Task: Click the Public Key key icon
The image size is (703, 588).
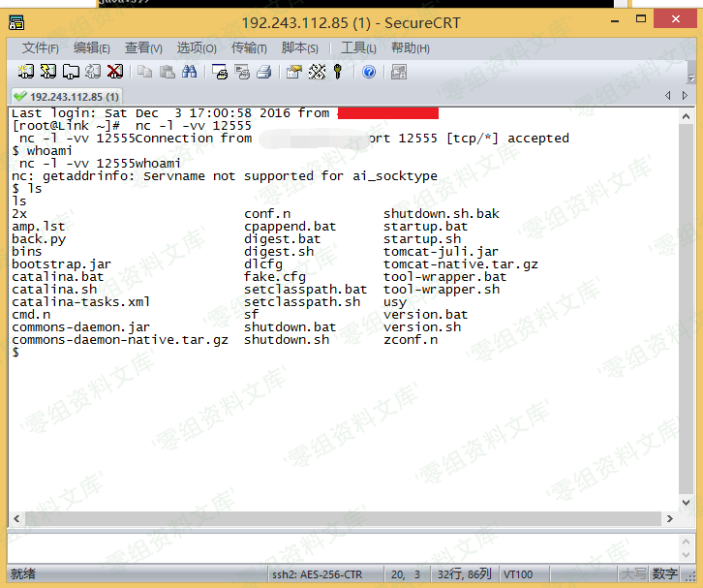Action: [338, 72]
